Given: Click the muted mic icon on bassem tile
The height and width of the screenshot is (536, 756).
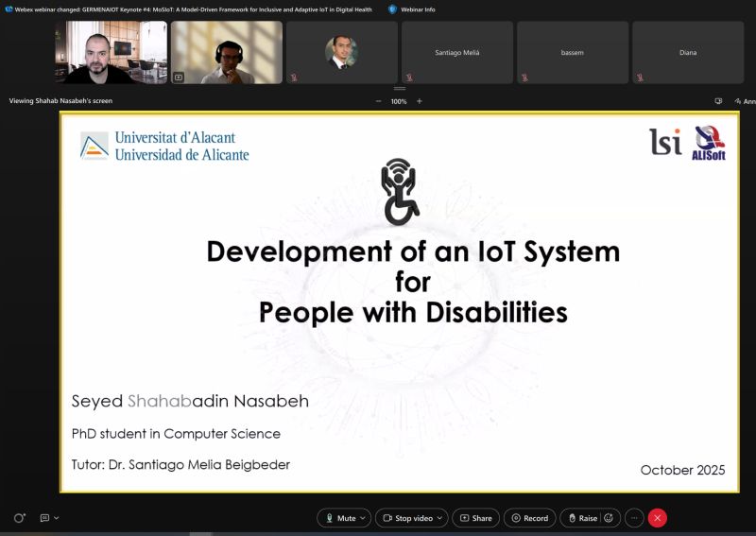Looking at the screenshot, I should [524, 78].
